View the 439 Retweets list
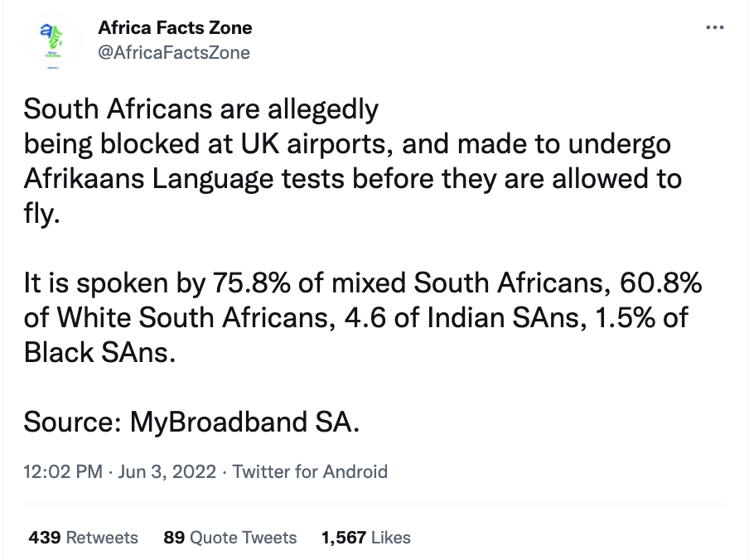Screen dimensions: 749x560 (83, 538)
